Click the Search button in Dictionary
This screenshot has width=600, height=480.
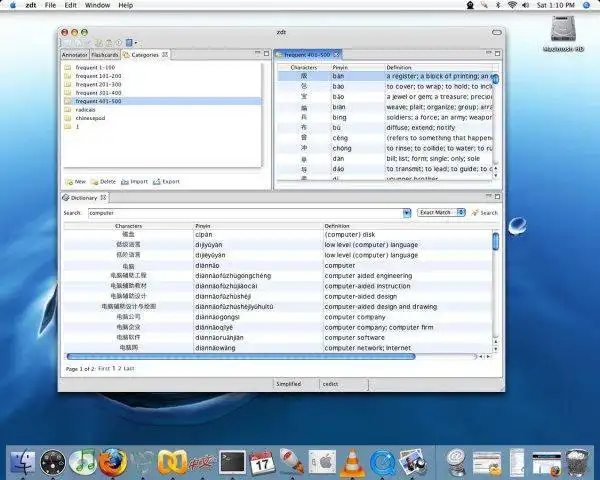(x=484, y=213)
